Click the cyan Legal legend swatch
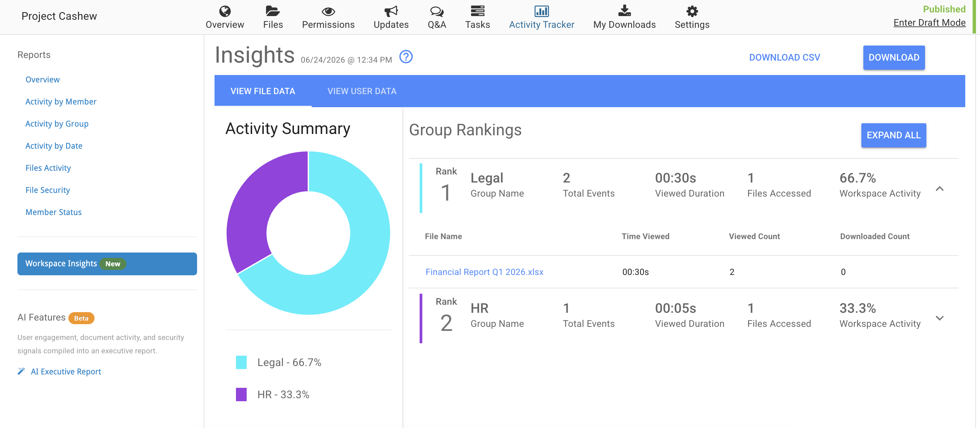The image size is (980, 428). pyautogui.click(x=241, y=362)
